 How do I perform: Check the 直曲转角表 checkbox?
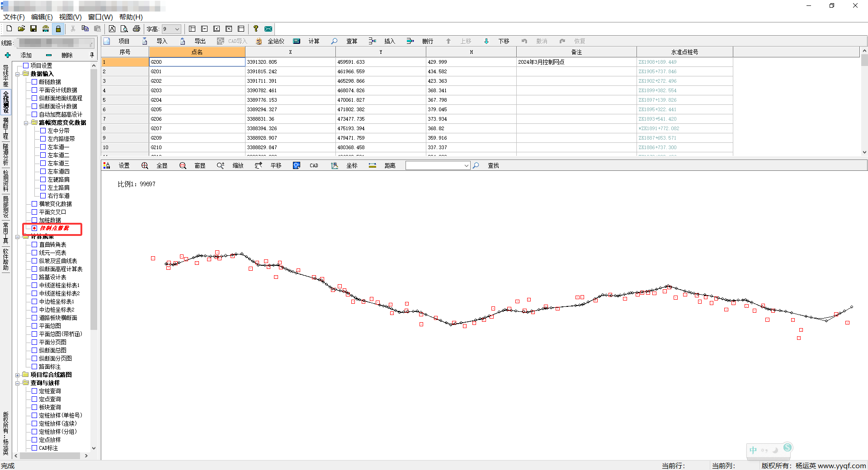[x=34, y=244]
